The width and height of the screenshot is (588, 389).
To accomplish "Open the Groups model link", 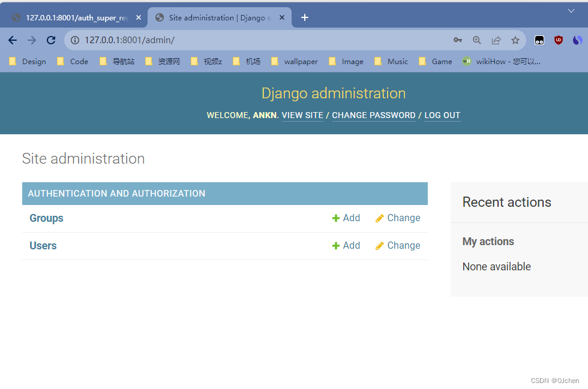I will (x=46, y=218).
